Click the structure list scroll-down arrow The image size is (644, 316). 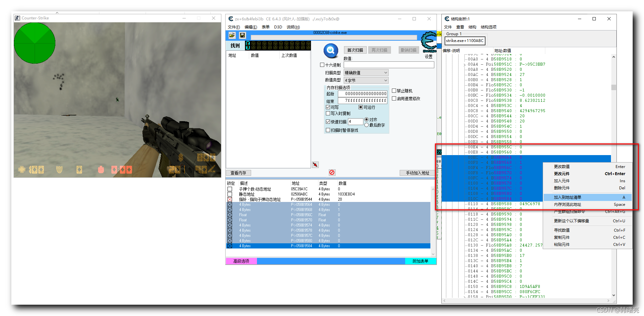click(614, 295)
